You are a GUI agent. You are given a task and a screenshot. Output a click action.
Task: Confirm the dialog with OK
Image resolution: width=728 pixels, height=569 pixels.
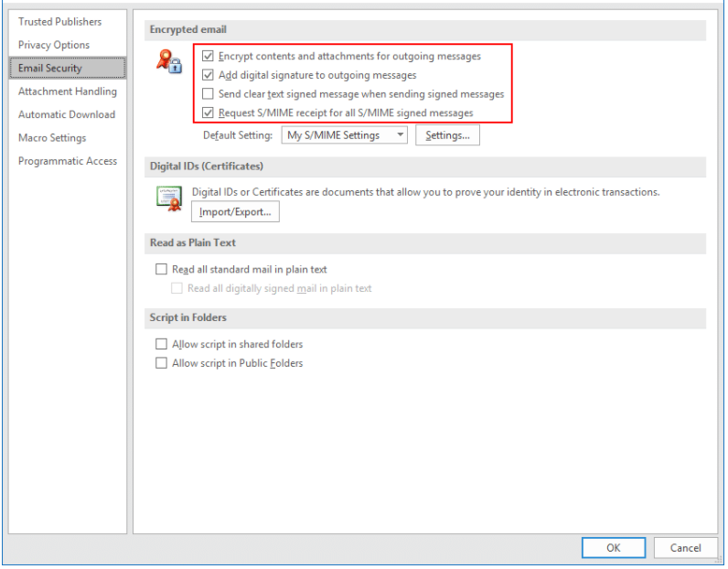[x=613, y=548]
